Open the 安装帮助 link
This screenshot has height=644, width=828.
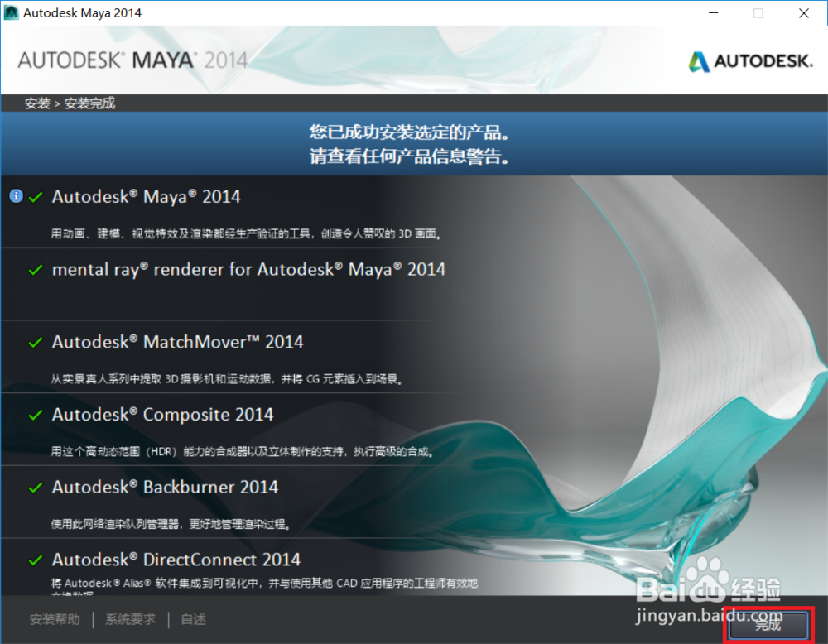tap(54, 619)
